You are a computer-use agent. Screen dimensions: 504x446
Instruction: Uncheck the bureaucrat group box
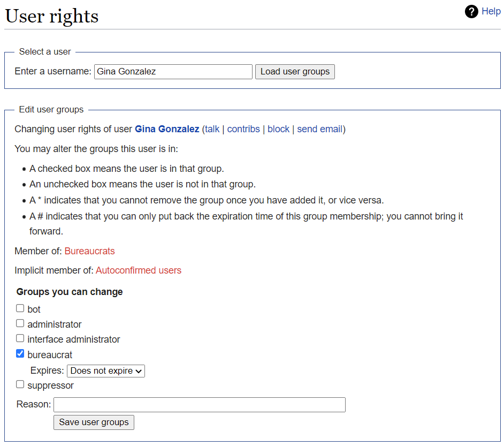20,353
